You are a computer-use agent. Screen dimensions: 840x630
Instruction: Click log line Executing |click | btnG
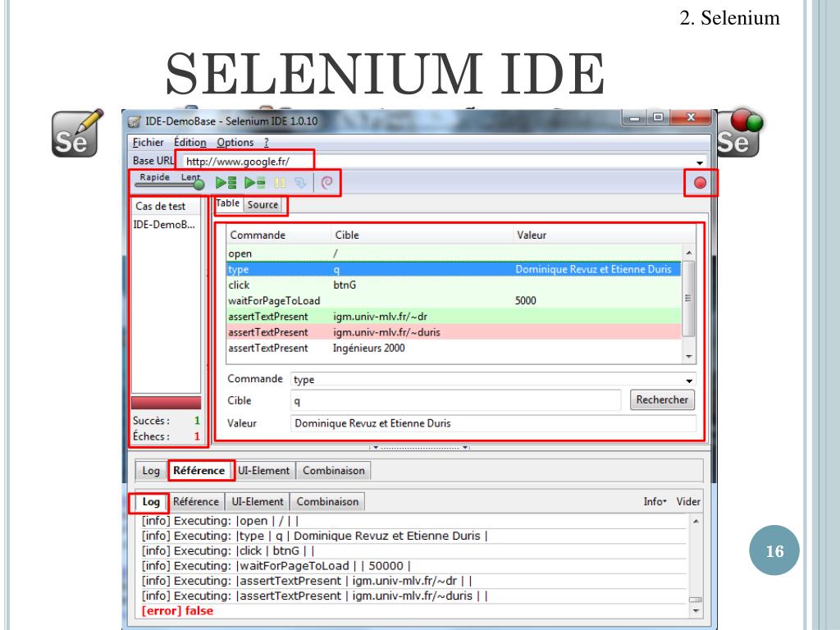(x=228, y=550)
